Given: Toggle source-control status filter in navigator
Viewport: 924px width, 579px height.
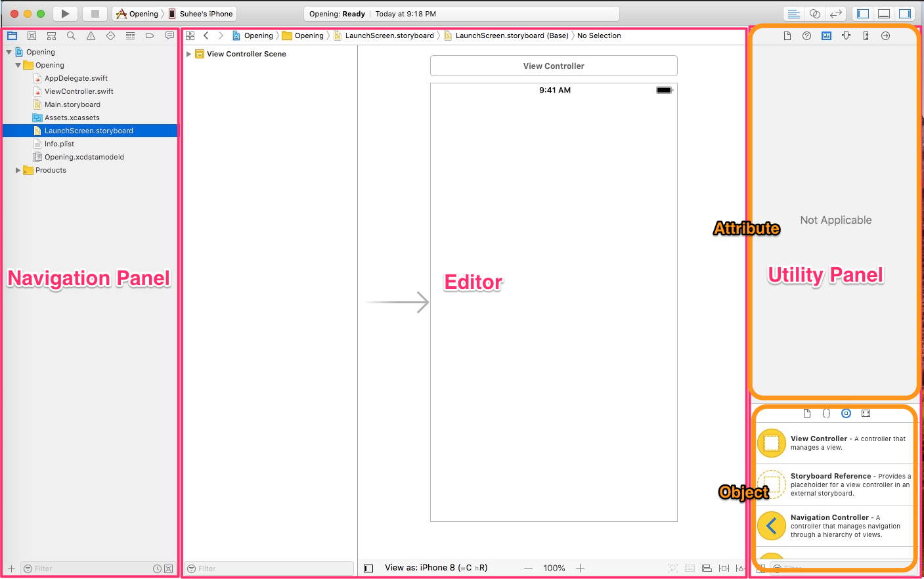Looking at the screenshot, I should pyautogui.click(x=169, y=568).
